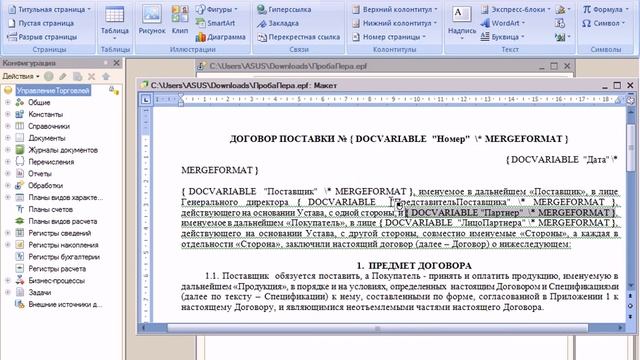
Task: Insert a Гиперссылка hyperlink
Action: pyautogui.click(x=284, y=9)
